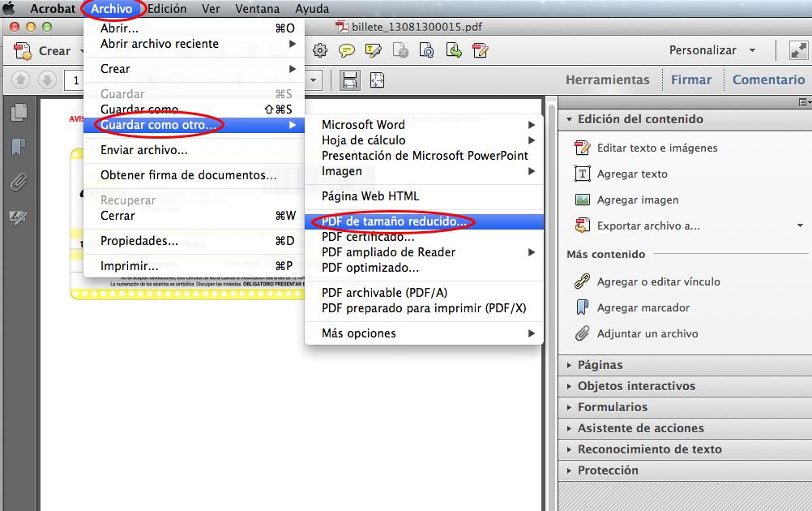Open the signatures sidebar panel
812x511 pixels.
point(18,217)
